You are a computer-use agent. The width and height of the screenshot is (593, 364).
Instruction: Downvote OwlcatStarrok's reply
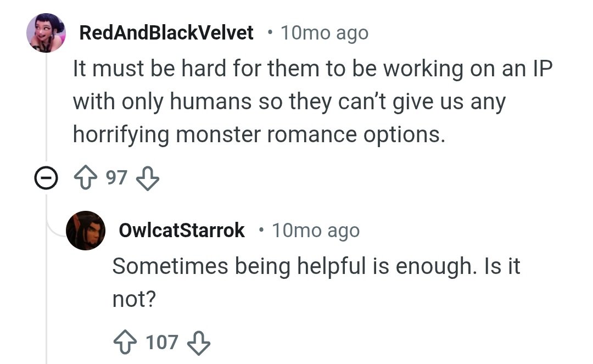tap(199, 343)
